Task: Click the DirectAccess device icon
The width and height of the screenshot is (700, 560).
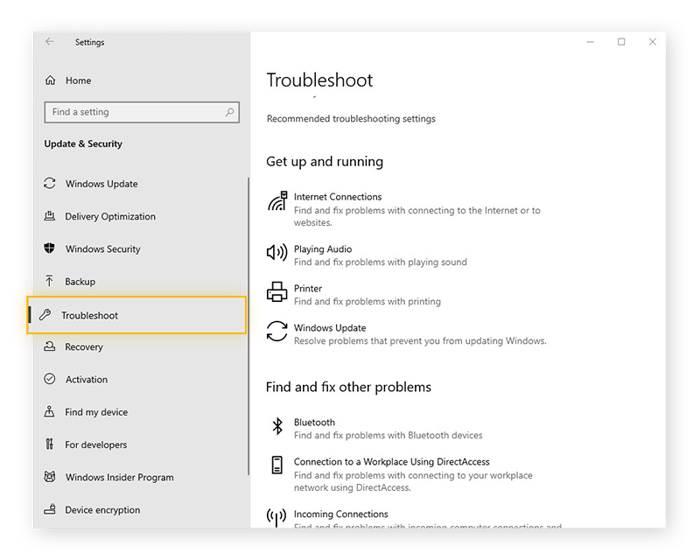Action: (277, 465)
